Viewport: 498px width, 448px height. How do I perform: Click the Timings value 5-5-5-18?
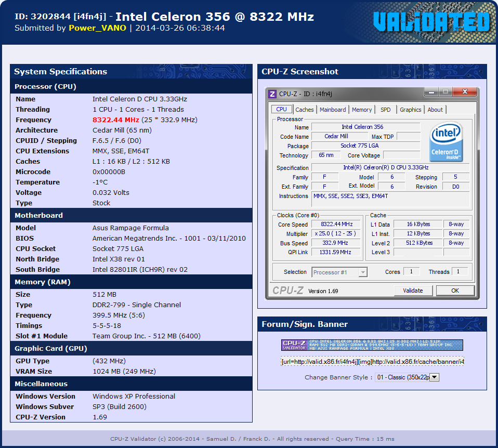[x=107, y=326]
